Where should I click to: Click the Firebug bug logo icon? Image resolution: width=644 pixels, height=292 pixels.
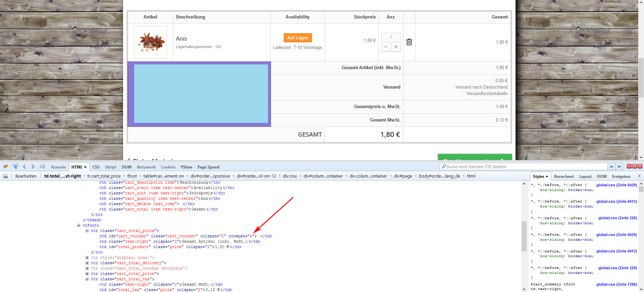[x=6, y=166]
